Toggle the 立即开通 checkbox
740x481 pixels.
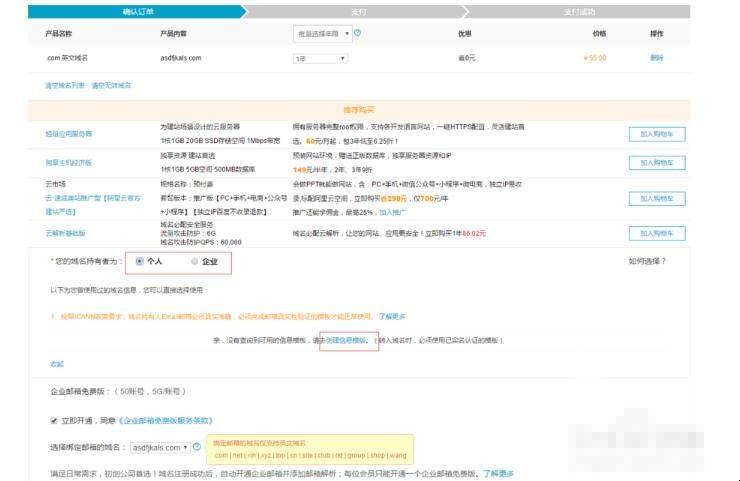pyautogui.click(x=54, y=420)
